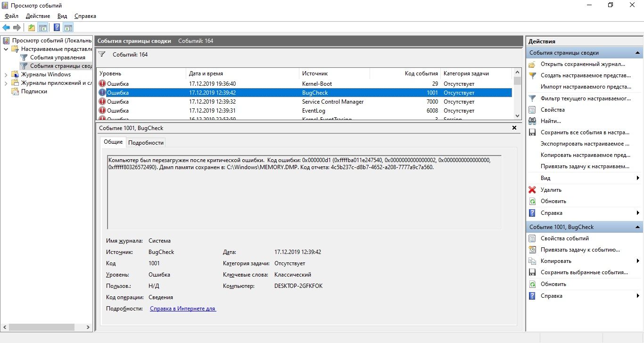
Task: Click the error icon of the Service Control Manager row
Action: point(102,102)
